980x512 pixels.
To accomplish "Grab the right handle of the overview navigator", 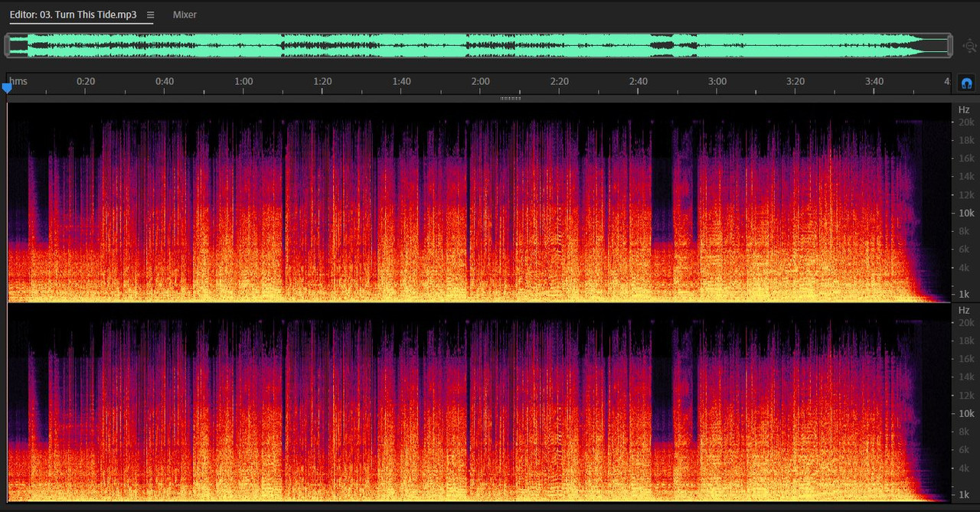I will pos(949,46).
